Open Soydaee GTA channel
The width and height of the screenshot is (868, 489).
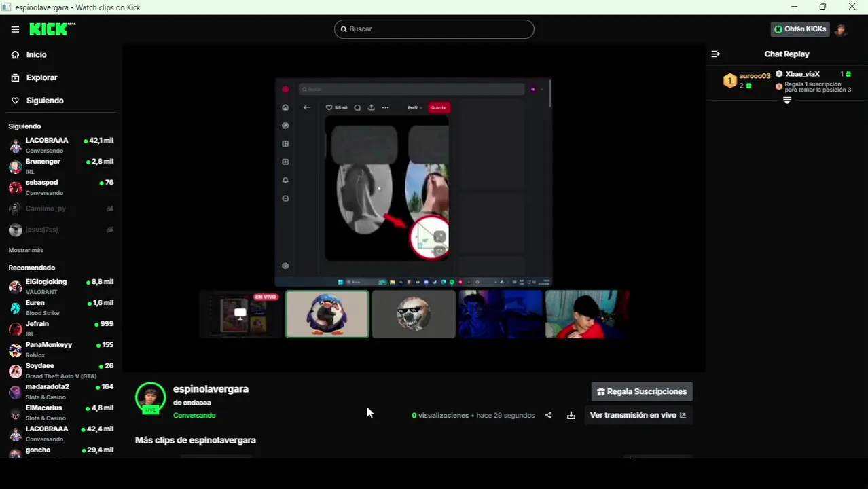[61, 371]
